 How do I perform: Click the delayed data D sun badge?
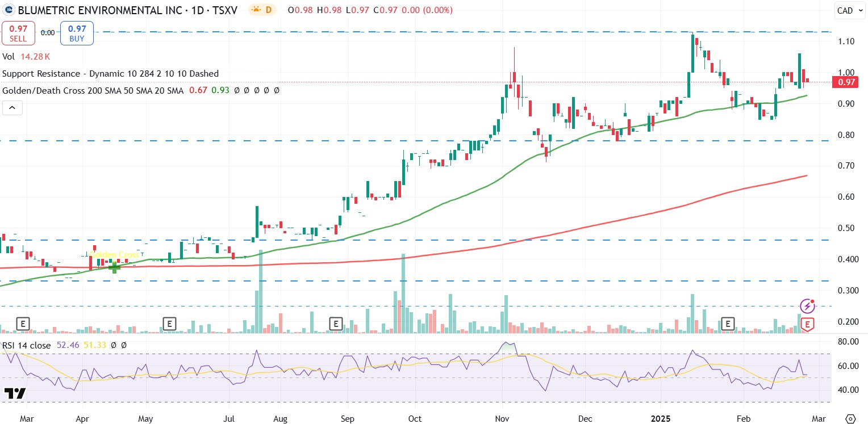pos(262,10)
